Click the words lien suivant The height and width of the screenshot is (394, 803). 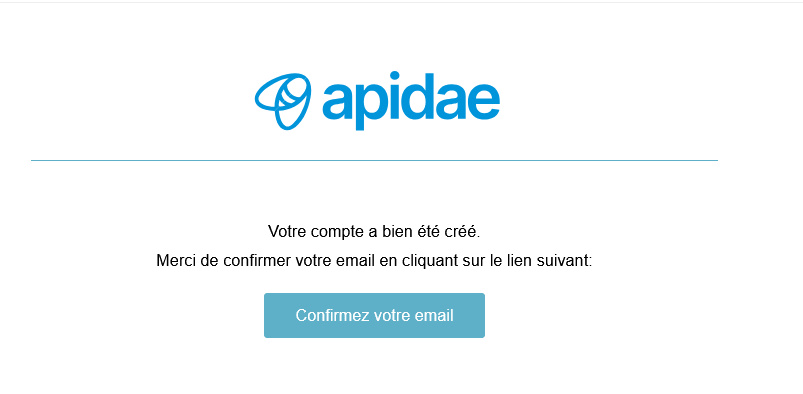pos(552,261)
